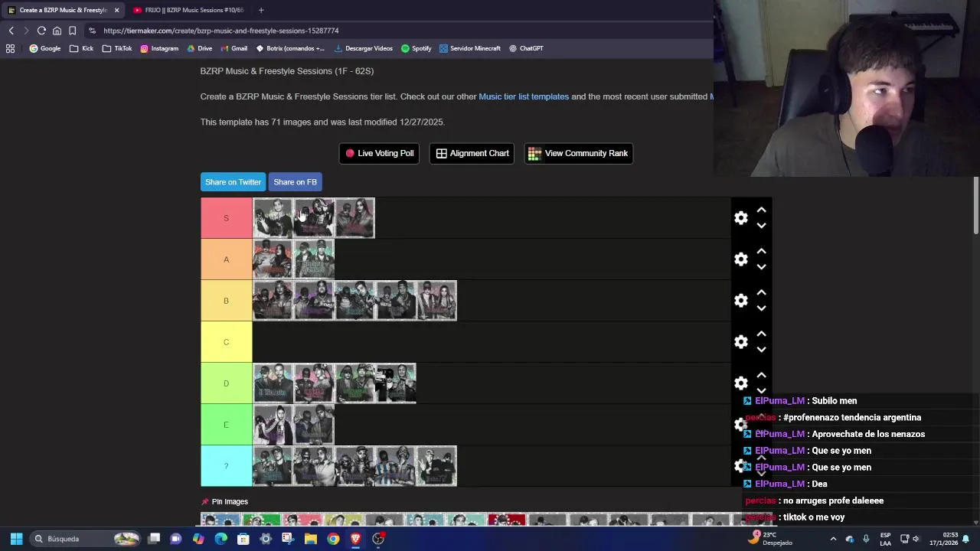The image size is (980, 551).
Task: Move C tier row up with arrow
Action: click(x=761, y=334)
